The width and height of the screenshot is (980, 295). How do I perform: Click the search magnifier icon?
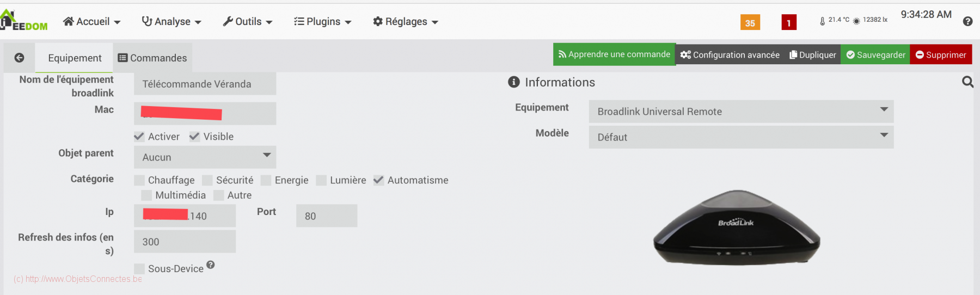(x=967, y=82)
